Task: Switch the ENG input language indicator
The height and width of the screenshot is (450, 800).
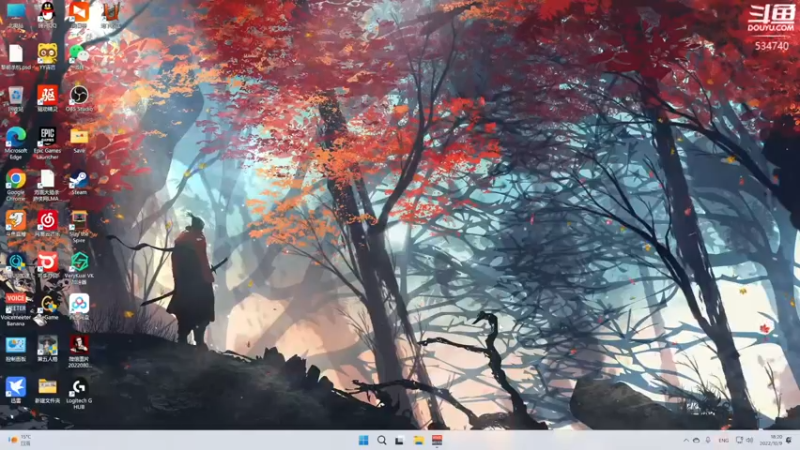Action: coord(723,440)
